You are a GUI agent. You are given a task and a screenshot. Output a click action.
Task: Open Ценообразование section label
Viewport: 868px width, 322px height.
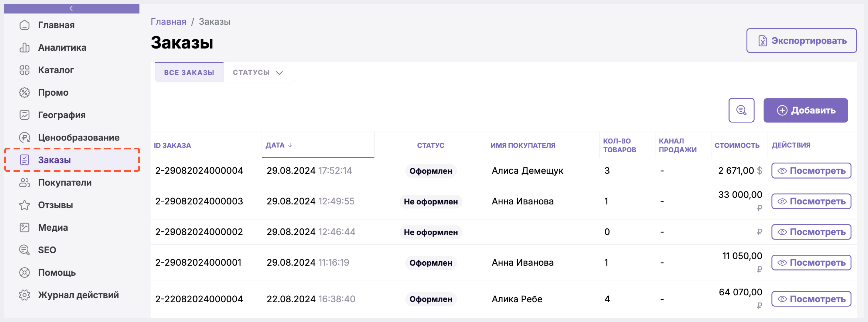coord(78,137)
